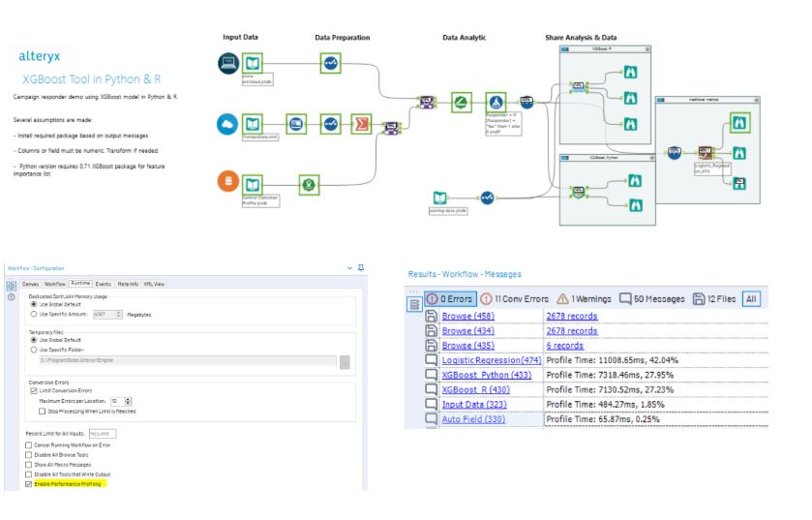Select the tool right after the Transactions input
The width and height of the screenshot is (812, 520).
(x=296, y=124)
